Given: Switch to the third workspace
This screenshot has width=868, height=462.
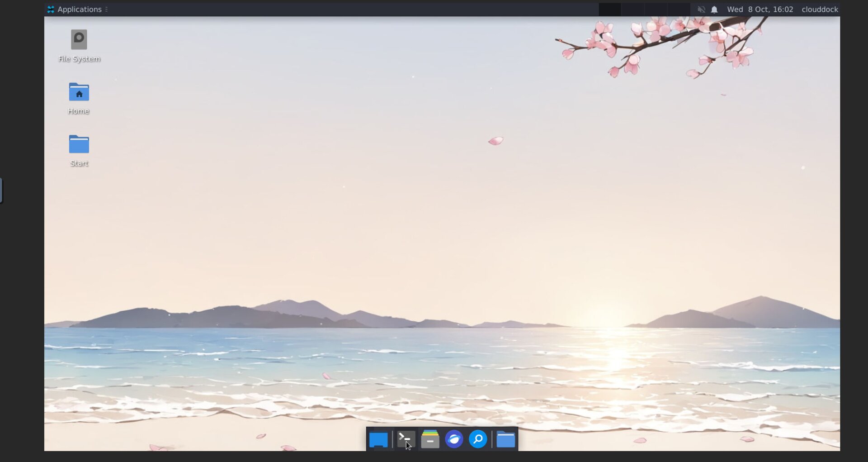Looking at the screenshot, I should [656, 10].
